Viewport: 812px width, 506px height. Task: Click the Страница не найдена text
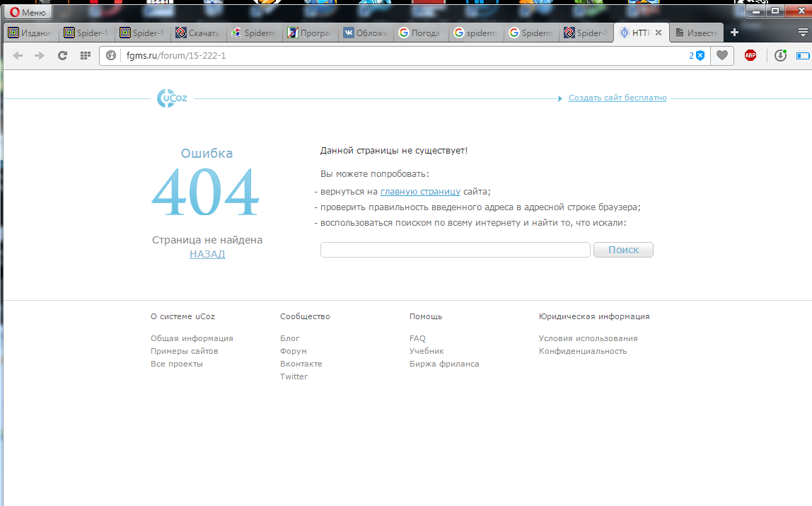[207, 240]
